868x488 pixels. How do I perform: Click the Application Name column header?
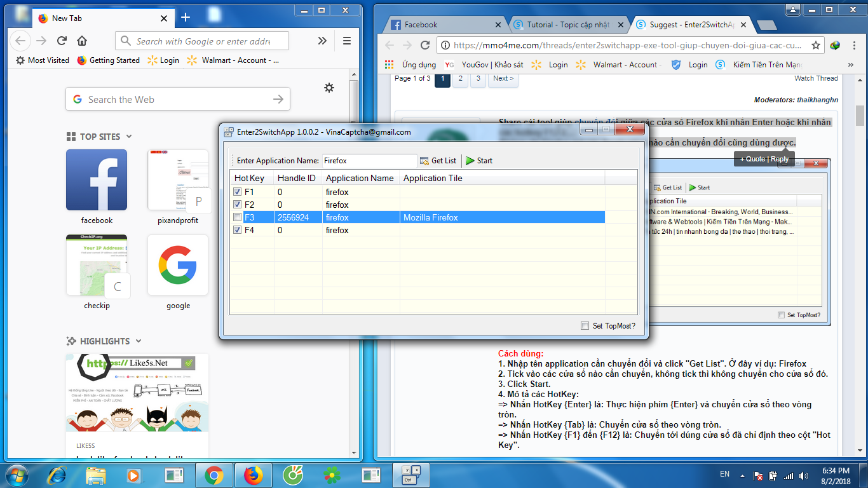pyautogui.click(x=360, y=178)
